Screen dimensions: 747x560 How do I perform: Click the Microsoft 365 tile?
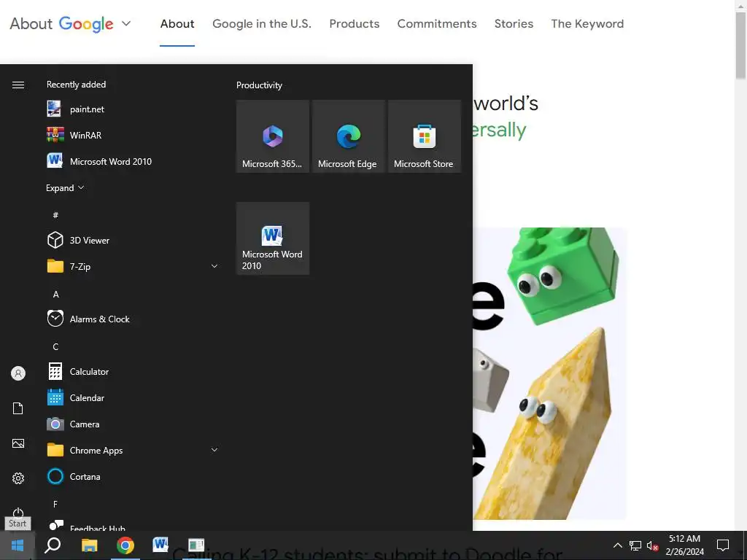coord(273,136)
